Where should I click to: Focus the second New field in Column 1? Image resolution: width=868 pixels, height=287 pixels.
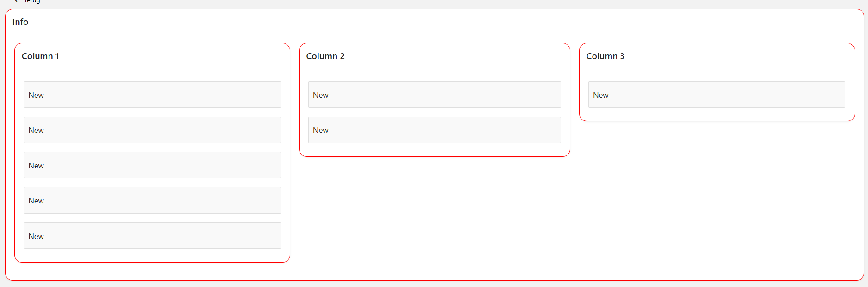click(152, 130)
